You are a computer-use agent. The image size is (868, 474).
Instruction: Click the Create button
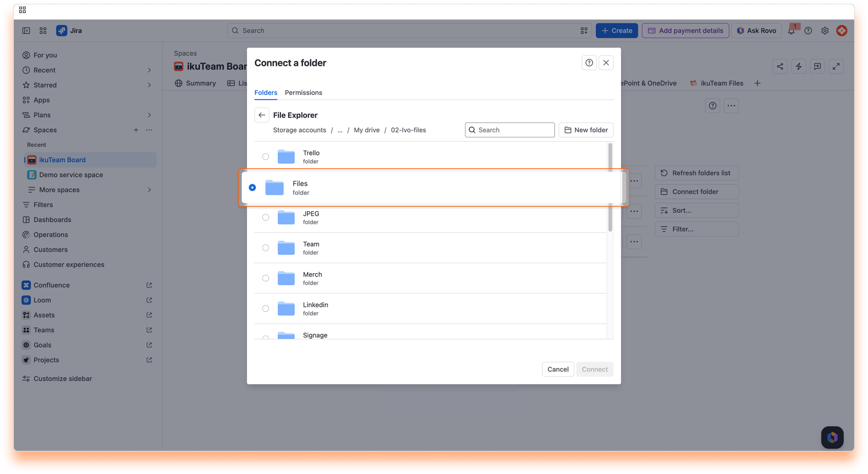click(617, 30)
